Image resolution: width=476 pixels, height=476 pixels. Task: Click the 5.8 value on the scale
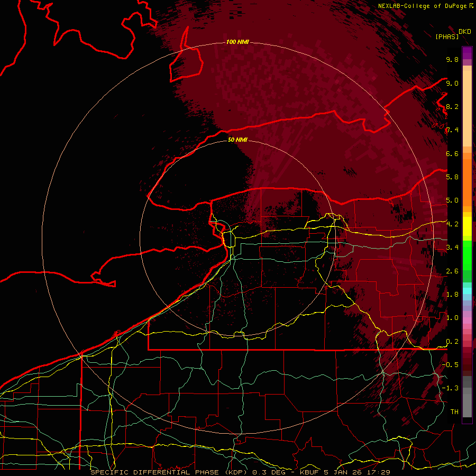click(452, 177)
